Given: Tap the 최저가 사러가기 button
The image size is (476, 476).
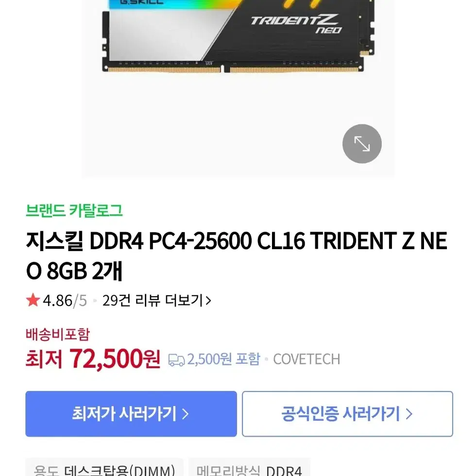Looking at the screenshot, I should pos(131,414).
